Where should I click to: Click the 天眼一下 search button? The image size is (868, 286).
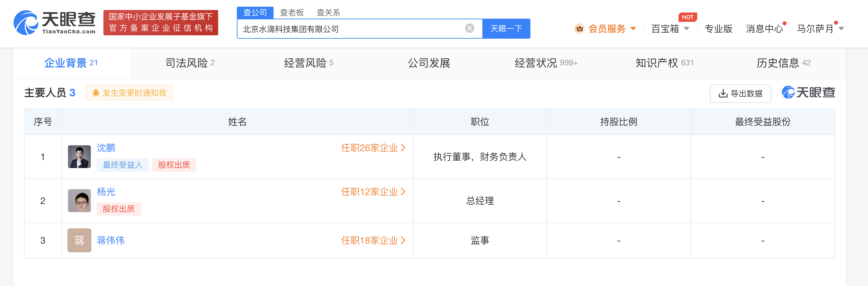pos(506,29)
